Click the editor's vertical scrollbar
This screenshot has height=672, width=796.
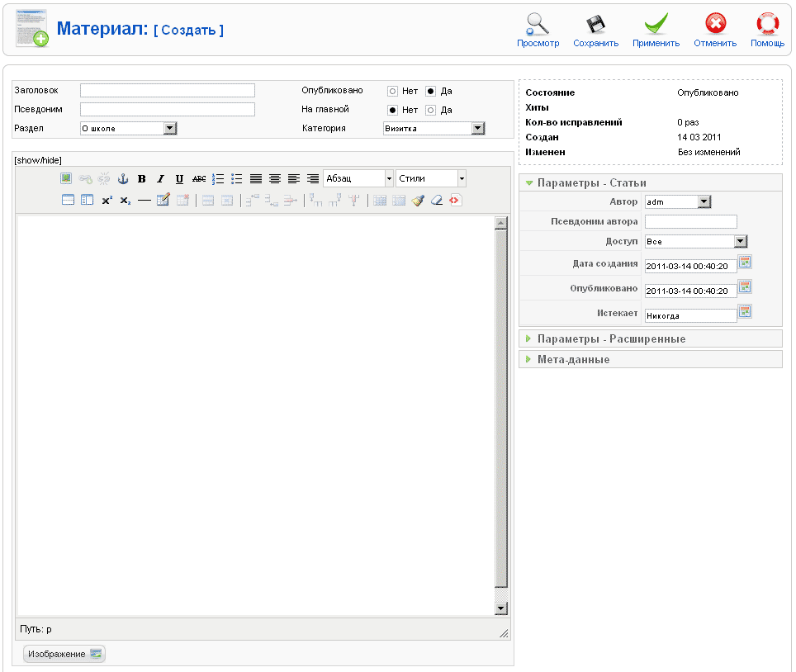point(500,413)
